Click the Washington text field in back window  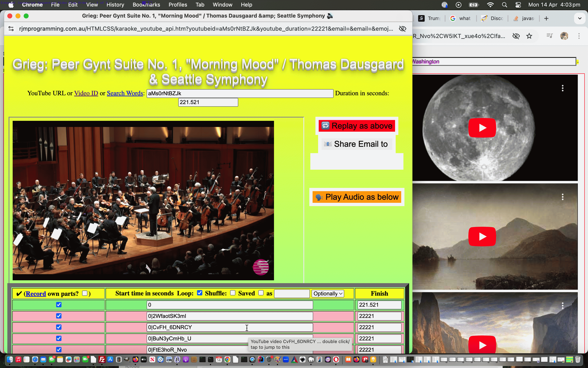point(494,62)
